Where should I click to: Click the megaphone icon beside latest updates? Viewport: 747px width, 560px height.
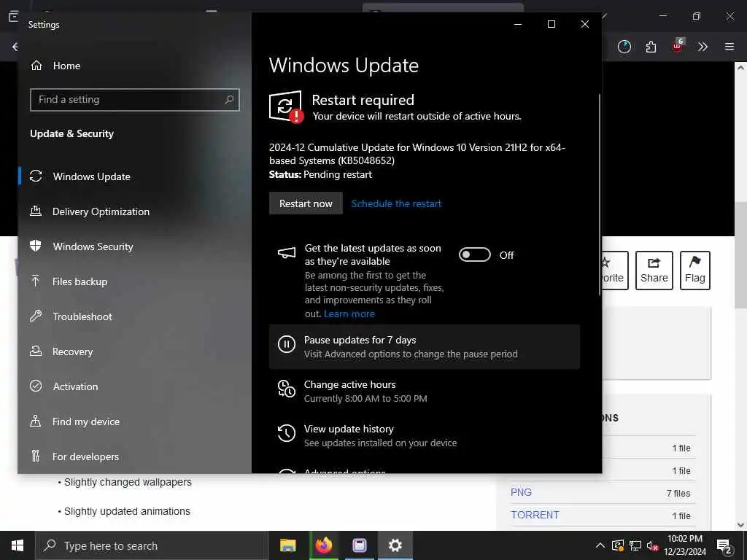[x=286, y=253]
